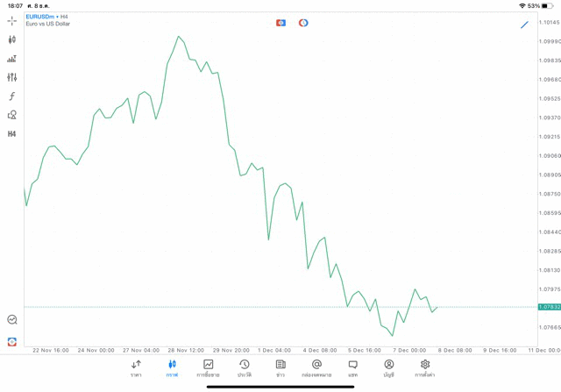Go to the History (ประวัติ) tab
Viewport: 561px width, 392px height.
[x=245, y=368]
